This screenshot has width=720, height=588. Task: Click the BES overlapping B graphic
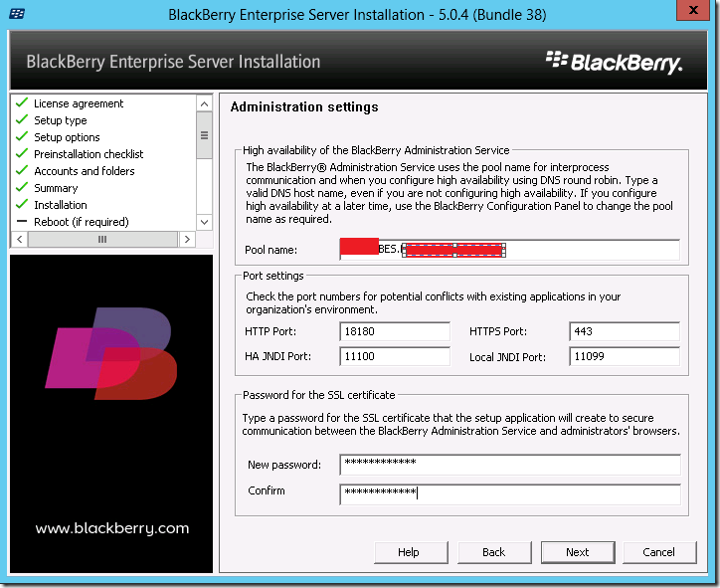click(111, 353)
